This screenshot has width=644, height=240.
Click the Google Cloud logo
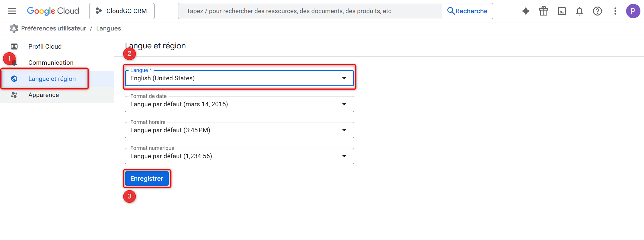tap(53, 11)
